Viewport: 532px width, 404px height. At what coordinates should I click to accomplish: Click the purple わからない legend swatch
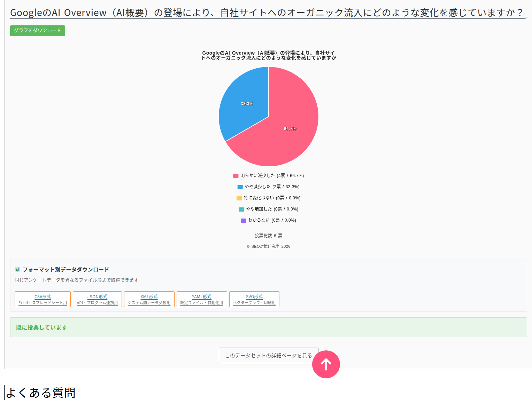[x=244, y=221]
